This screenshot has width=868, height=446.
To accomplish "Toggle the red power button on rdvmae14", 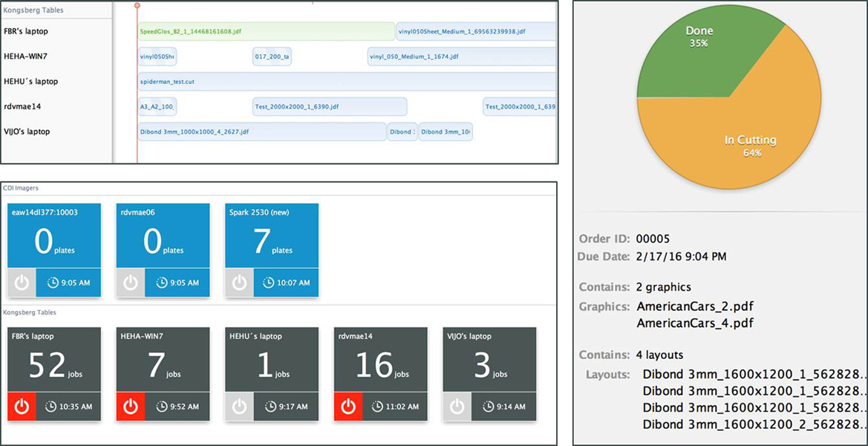I will 347,407.
